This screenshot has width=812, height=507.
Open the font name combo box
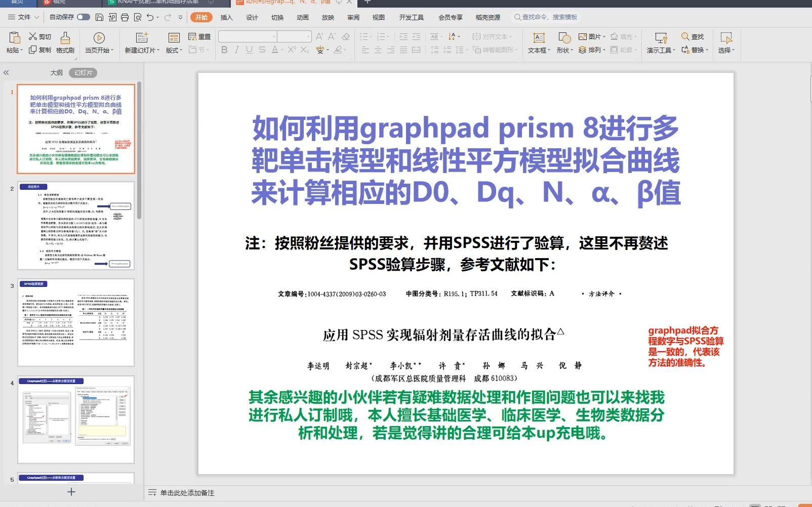(x=248, y=36)
